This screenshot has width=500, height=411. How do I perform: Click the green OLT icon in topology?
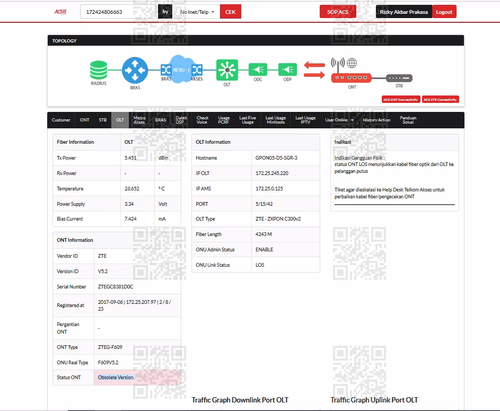[x=227, y=70]
